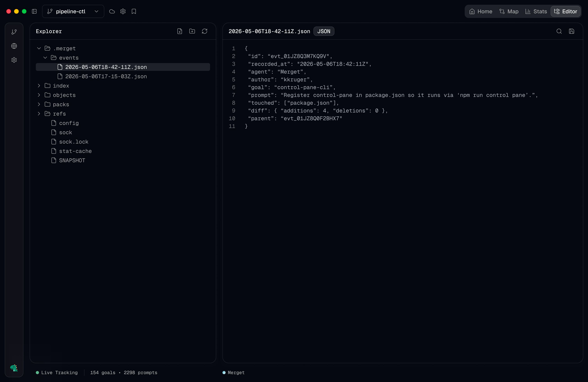Search within the open JSON file
The width and height of the screenshot is (588, 382).
click(559, 31)
